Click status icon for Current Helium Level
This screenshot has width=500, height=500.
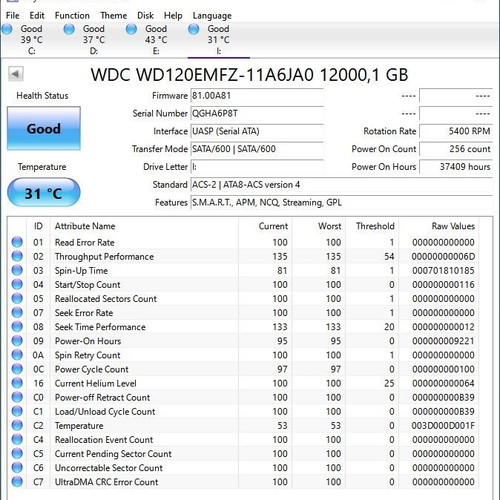pyautogui.click(x=17, y=383)
